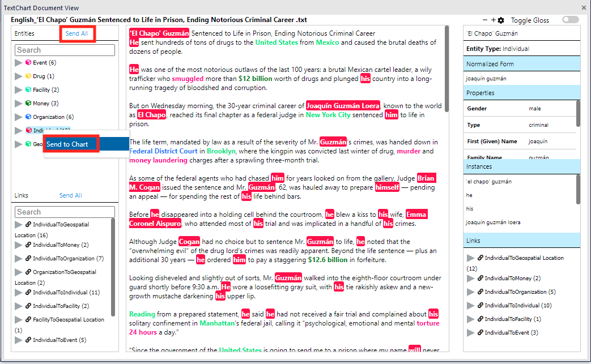Choose Send to Chart from context menu

(x=67, y=144)
